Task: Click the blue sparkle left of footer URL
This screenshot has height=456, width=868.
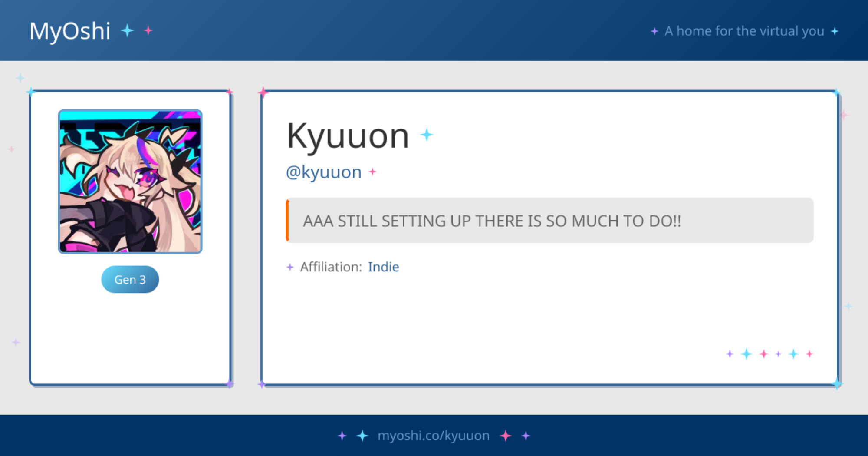Action: [x=362, y=436]
